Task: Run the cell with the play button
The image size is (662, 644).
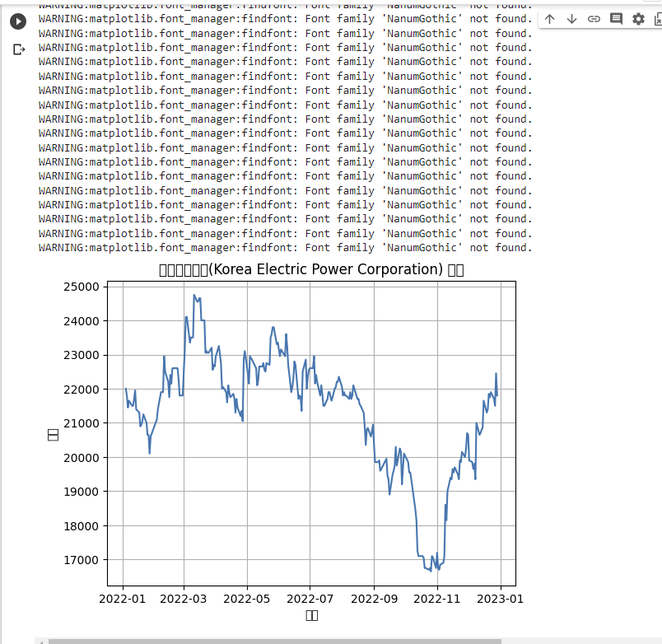Action: click(x=18, y=21)
